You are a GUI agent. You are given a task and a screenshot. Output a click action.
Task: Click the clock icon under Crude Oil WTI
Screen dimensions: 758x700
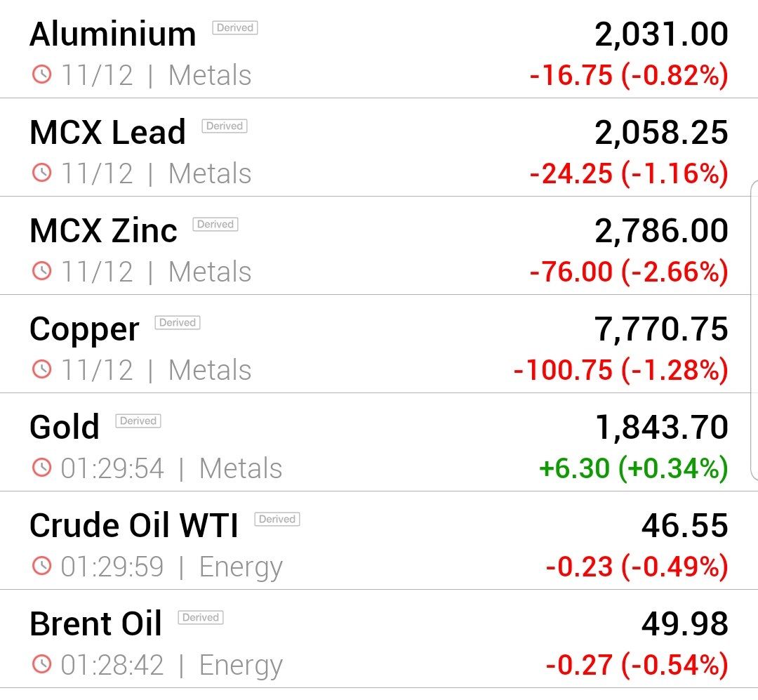(42, 565)
